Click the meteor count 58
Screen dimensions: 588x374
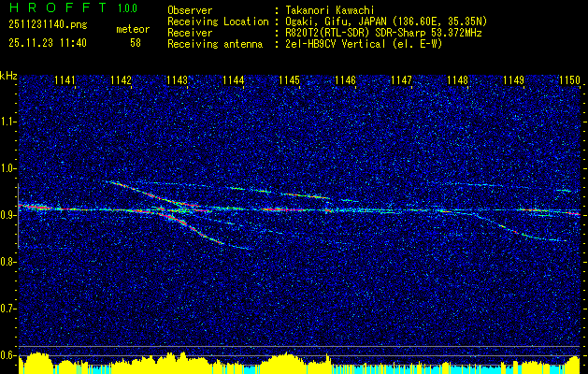pyautogui.click(x=136, y=43)
